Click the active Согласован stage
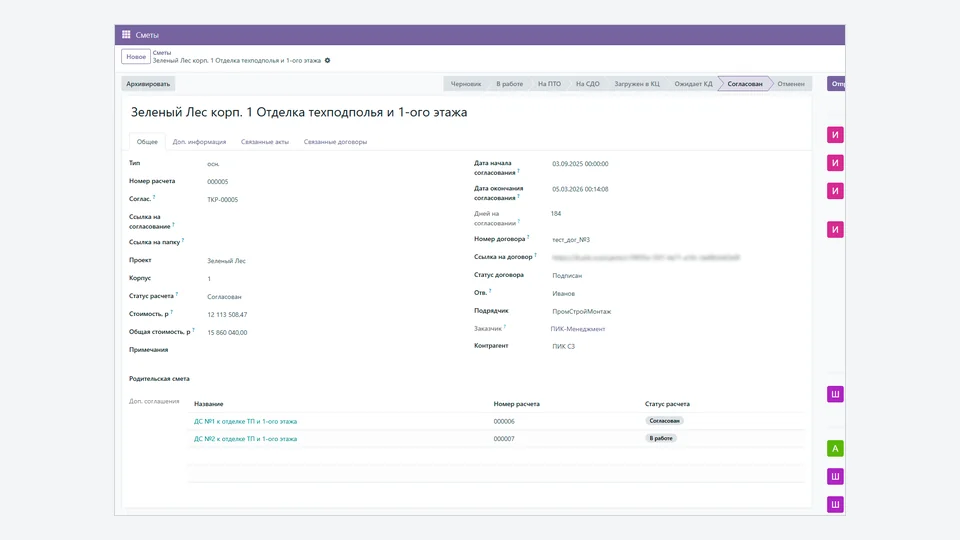The width and height of the screenshot is (960, 540). 745,84
